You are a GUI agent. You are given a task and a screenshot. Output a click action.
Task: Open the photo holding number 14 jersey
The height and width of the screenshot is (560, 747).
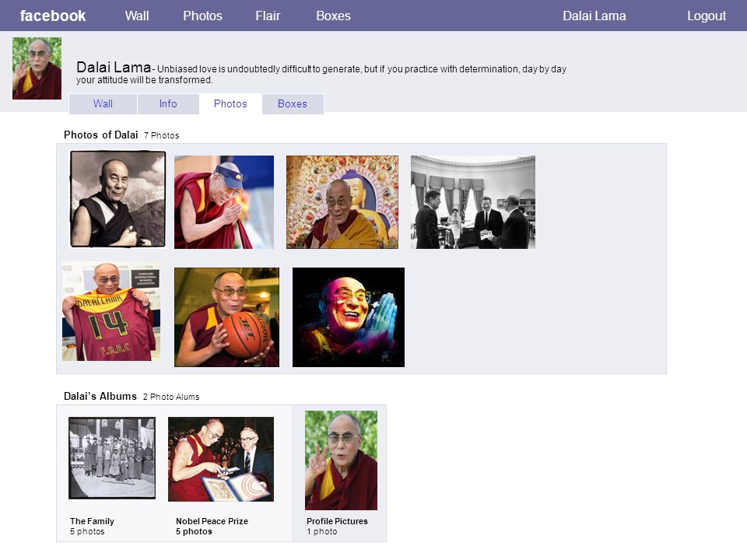[111, 311]
